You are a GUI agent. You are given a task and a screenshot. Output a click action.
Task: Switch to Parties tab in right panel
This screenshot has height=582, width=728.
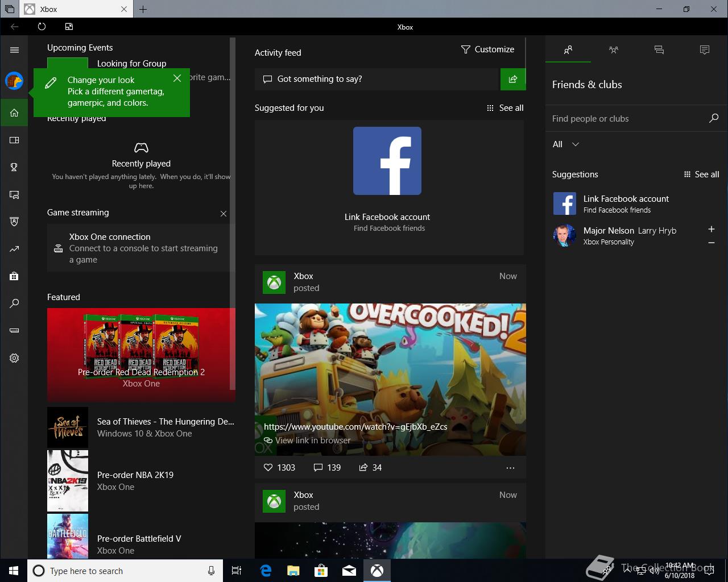click(614, 50)
